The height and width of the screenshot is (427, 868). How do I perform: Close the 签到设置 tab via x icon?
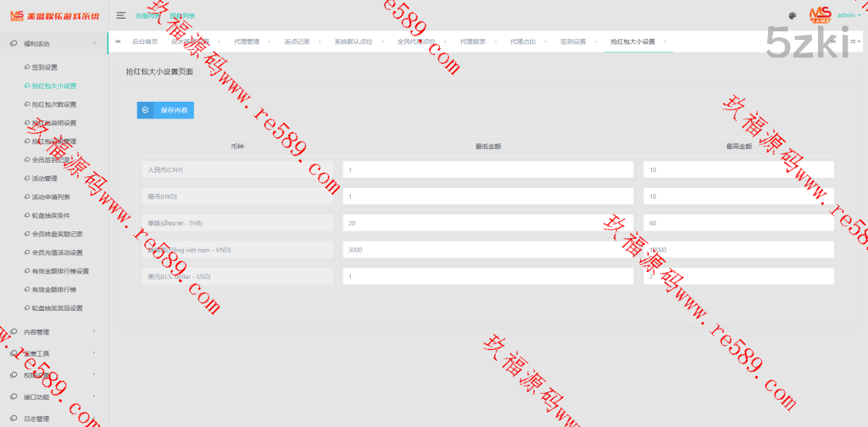pos(596,42)
